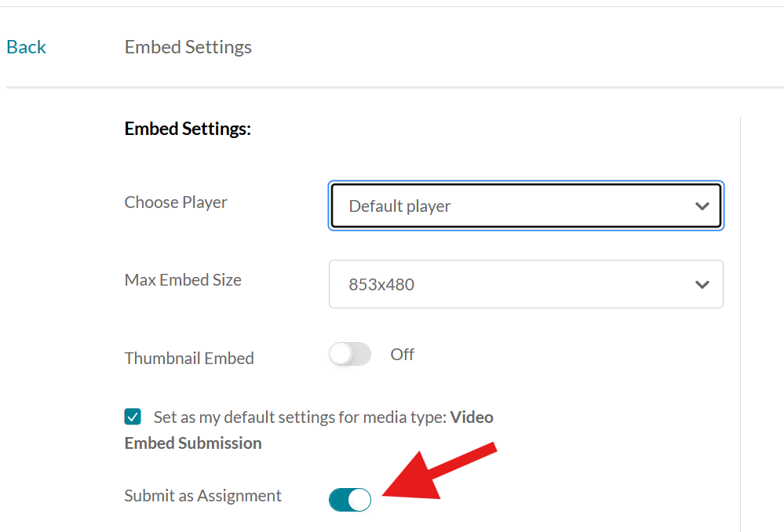The width and height of the screenshot is (784, 532).
Task: Turn on the Thumbnail Embed toggle
Action: click(350, 354)
